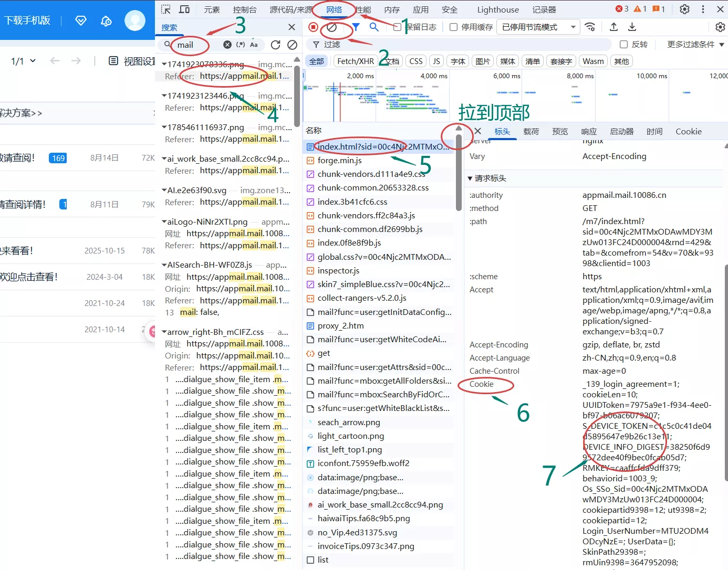Import HAR file with the upload icon
The height and width of the screenshot is (570, 728).
click(x=613, y=27)
